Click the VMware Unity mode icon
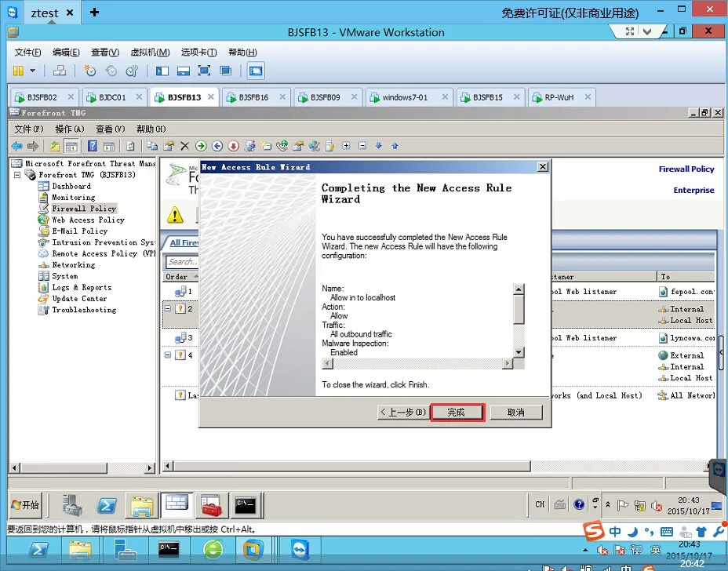 226,71
